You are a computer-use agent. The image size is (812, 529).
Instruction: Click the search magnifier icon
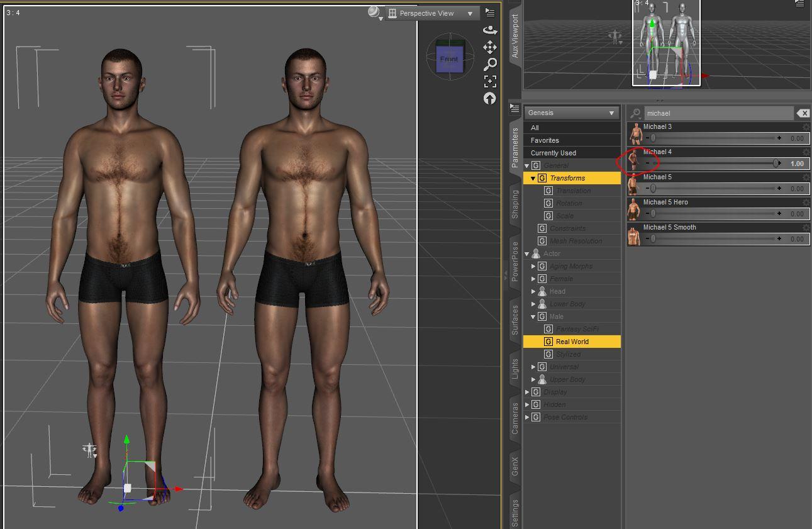tap(635, 113)
